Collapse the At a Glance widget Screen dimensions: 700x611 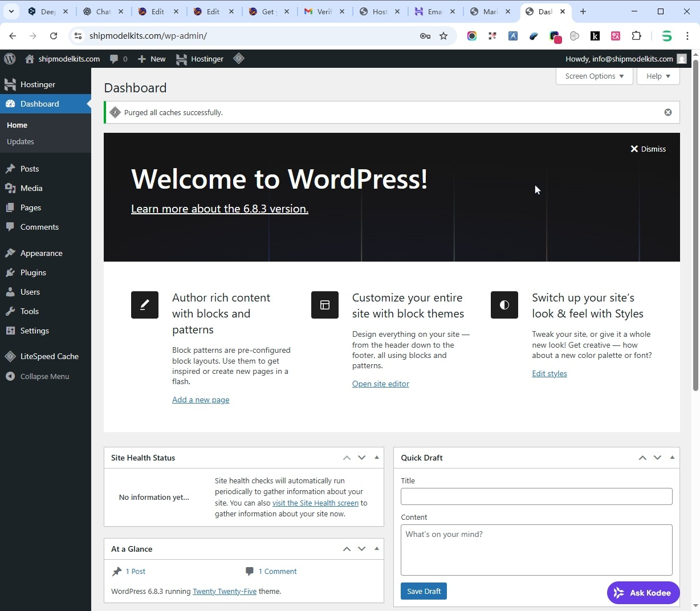(x=377, y=549)
